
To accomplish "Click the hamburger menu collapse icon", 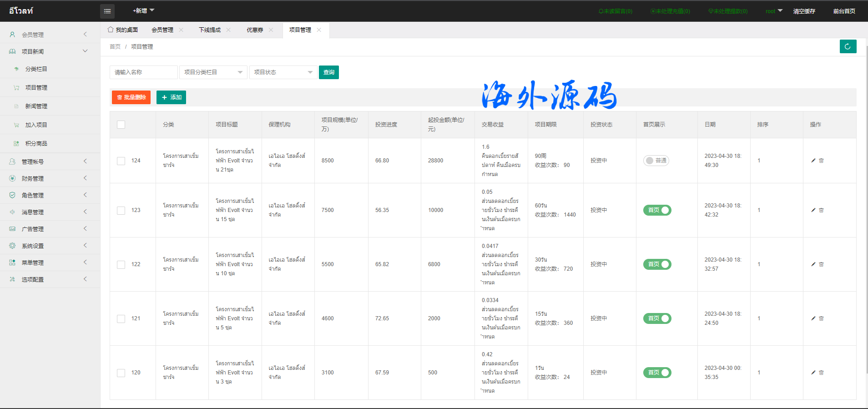I will coord(107,11).
